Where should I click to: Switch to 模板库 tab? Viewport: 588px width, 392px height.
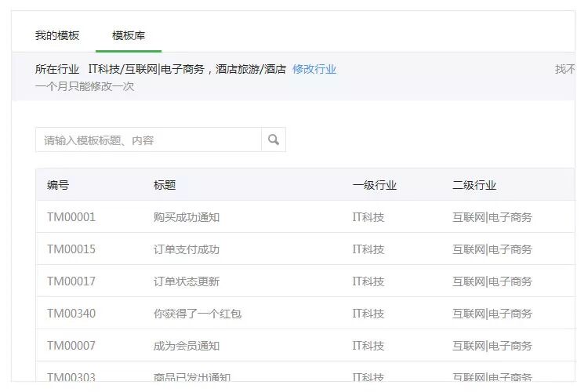[129, 35]
